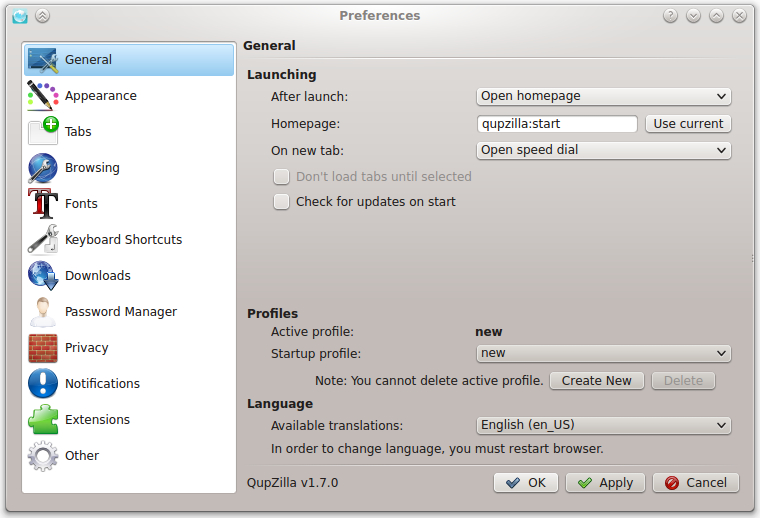Enable Check for updates on start
Screen dimensions: 760x518
tap(281, 202)
